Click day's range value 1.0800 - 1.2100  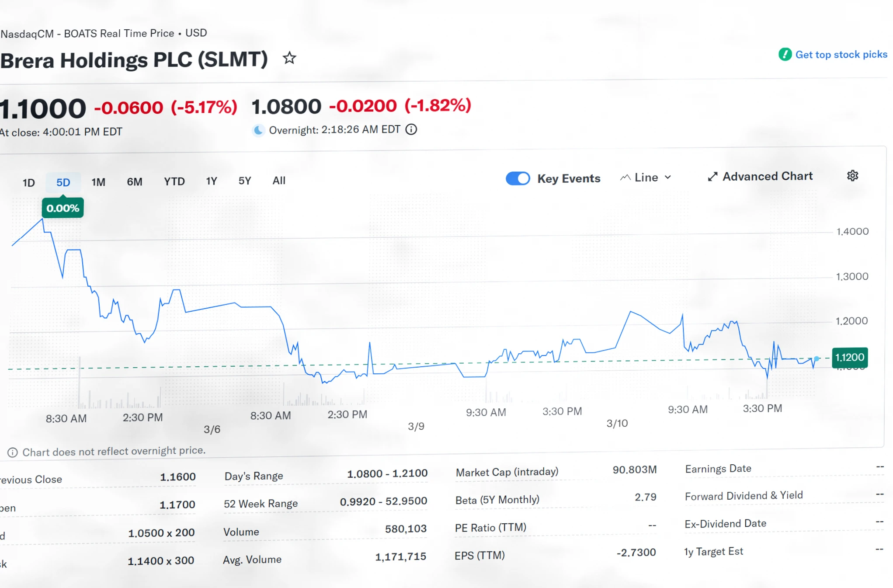coord(387,473)
